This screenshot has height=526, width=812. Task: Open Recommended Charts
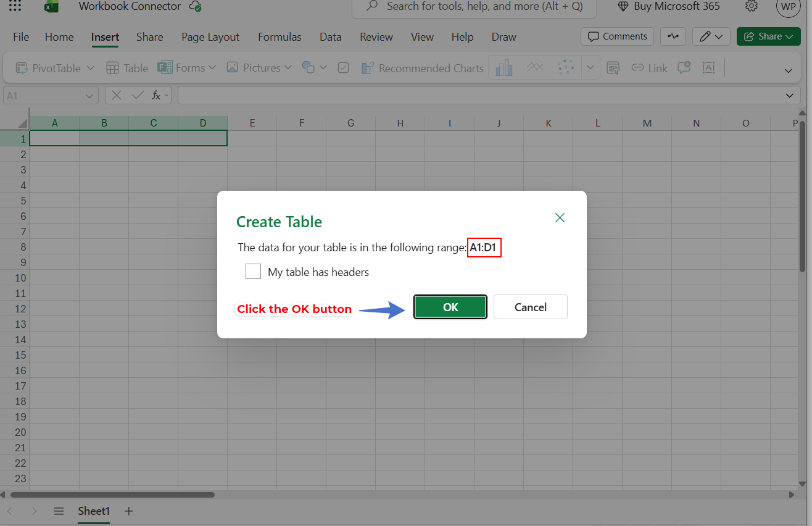click(422, 68)
